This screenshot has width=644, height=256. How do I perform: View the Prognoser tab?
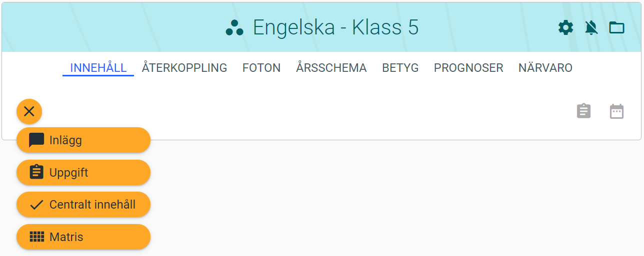tap(468, 68)
